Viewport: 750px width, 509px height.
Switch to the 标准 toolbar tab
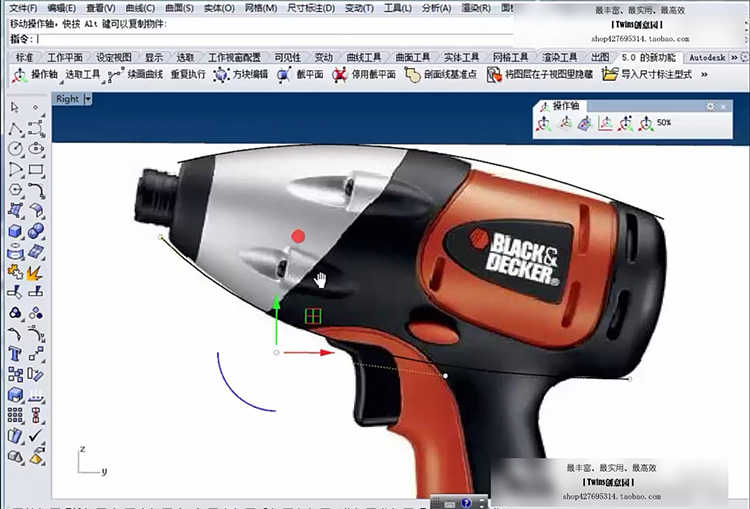[24, 57]
